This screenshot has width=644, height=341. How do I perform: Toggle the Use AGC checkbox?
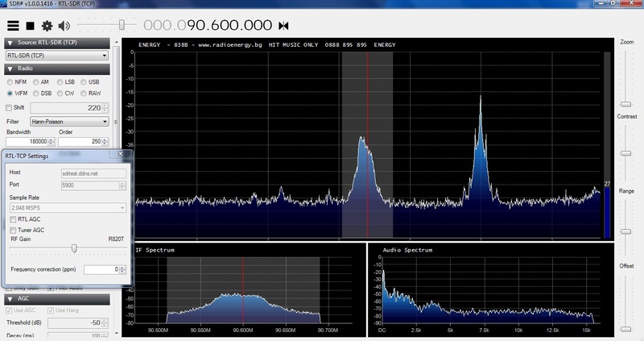[9, 310]
